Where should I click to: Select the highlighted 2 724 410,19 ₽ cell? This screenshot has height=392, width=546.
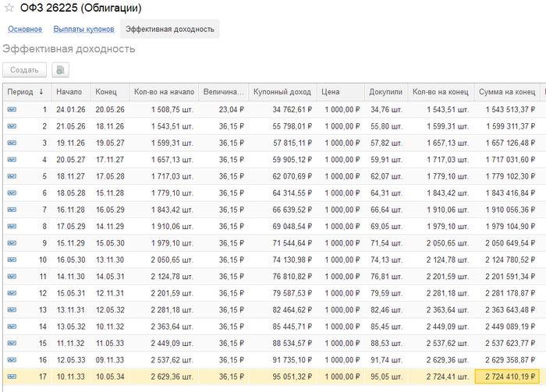pos(507,376)
